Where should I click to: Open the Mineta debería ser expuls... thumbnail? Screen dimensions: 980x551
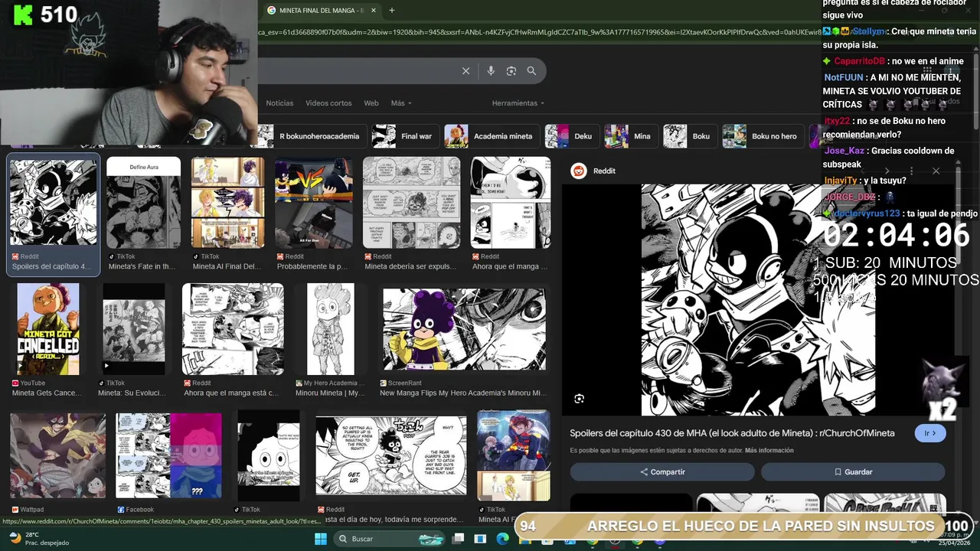tap(412, 203)
